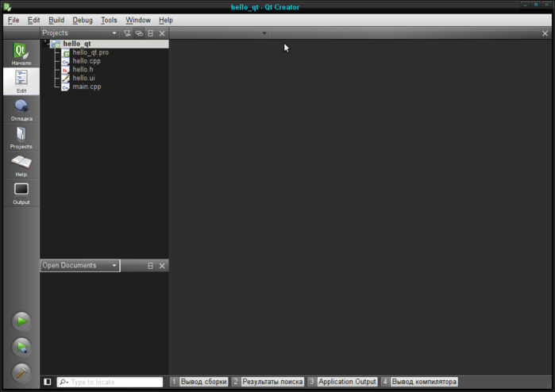Open the File menu
This screenshot has height=392, width=555.
[x=13, y=20]
